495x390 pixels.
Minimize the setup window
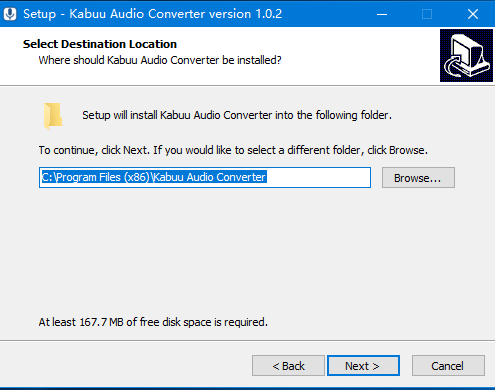click(382, 14)
